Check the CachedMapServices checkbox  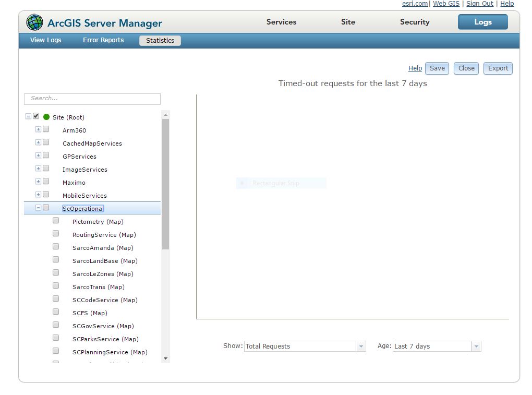[46, 142]
